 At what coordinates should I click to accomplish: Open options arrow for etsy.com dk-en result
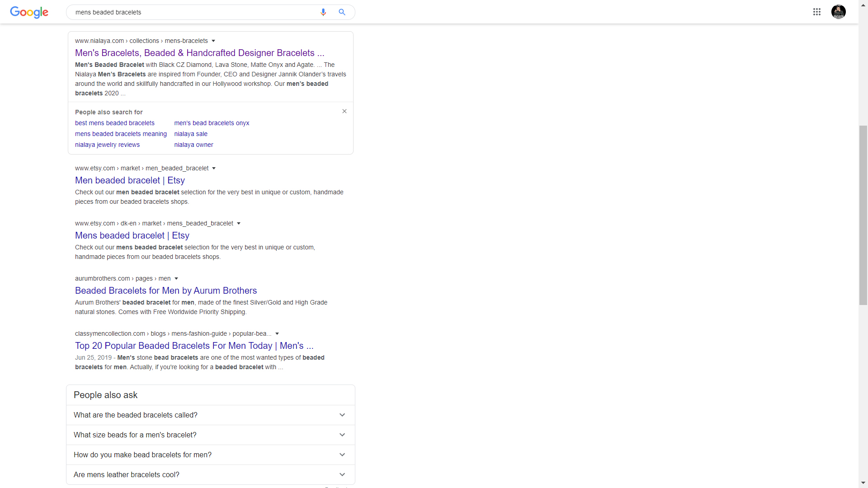[239, 223]
